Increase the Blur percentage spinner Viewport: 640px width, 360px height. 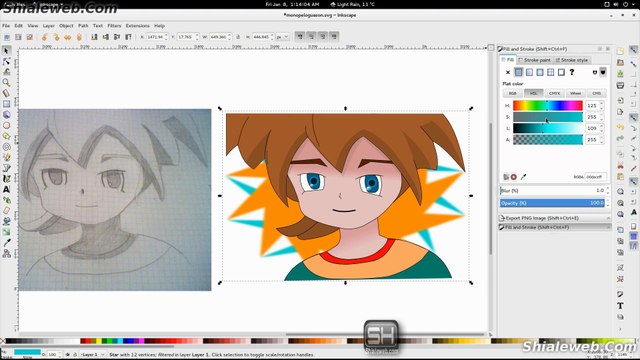607,189
